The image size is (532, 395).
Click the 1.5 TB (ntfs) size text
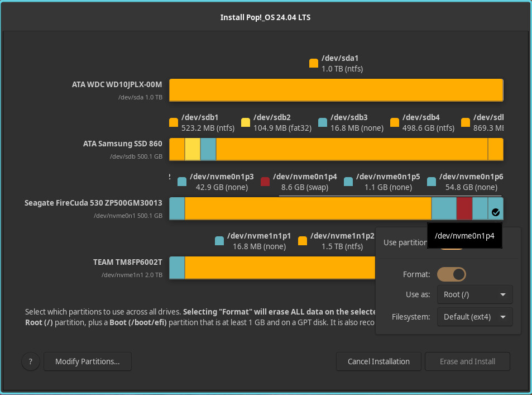(x=342, y=246)
